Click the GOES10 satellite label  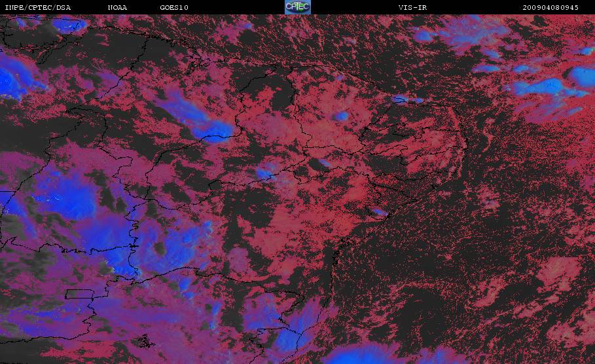click(174, 7)
